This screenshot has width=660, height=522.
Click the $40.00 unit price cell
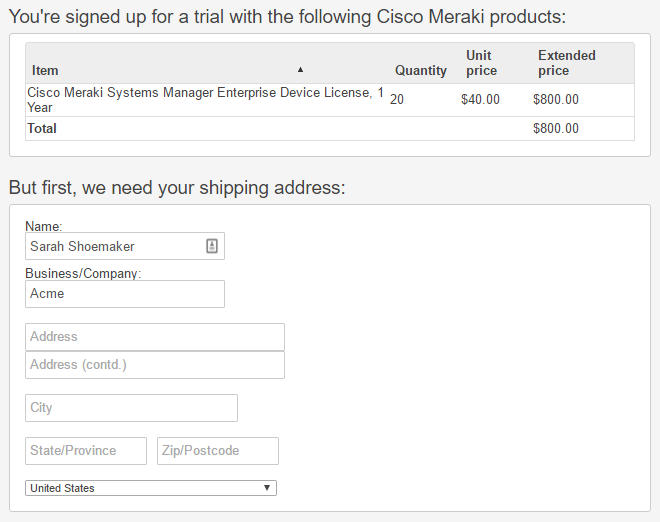[480, 99]
